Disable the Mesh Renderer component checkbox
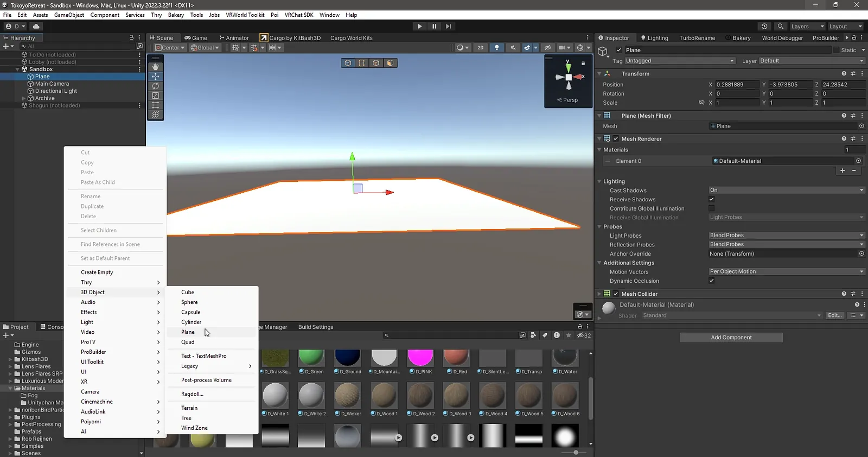Image resolution: width=868 pixels, height=457 pixels. coord(616,139)
